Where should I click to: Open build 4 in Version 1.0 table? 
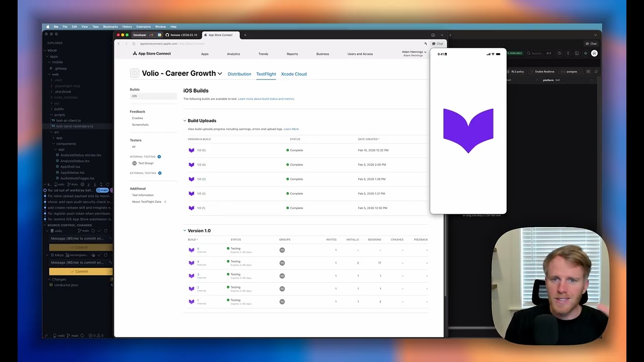point(198,261)
